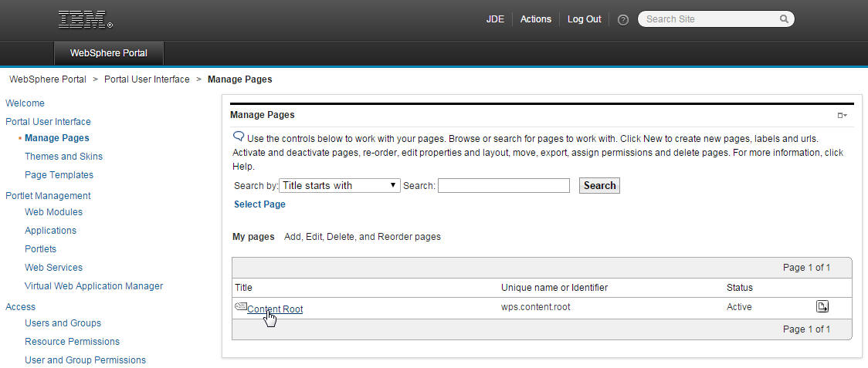
Task: Open Page Templates
Action: tap(59, 174)
